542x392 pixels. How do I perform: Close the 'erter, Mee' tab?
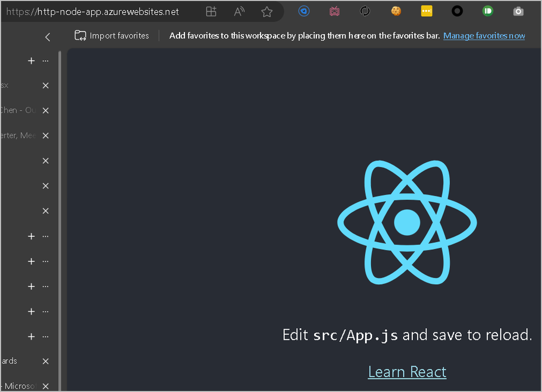click(46, 136)
